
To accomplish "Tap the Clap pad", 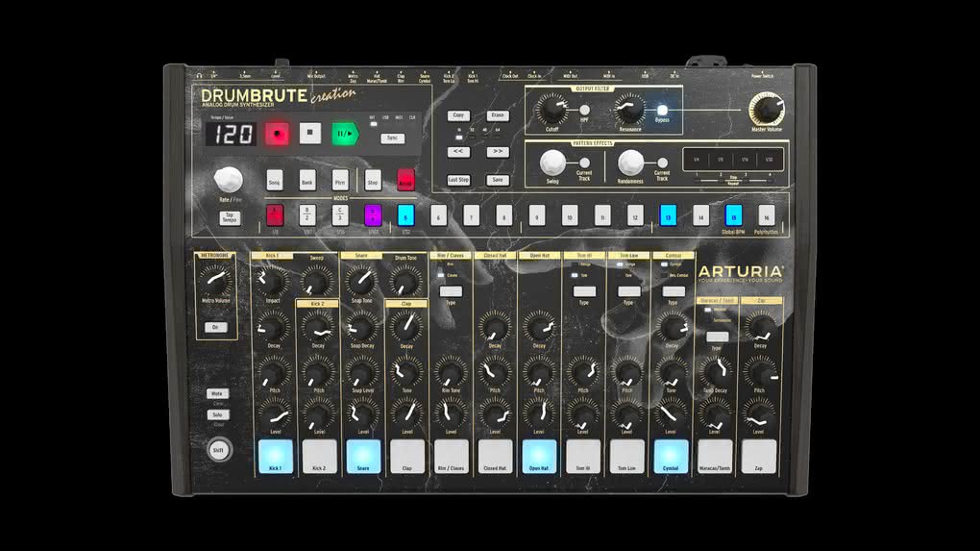I will pos(406,457).
